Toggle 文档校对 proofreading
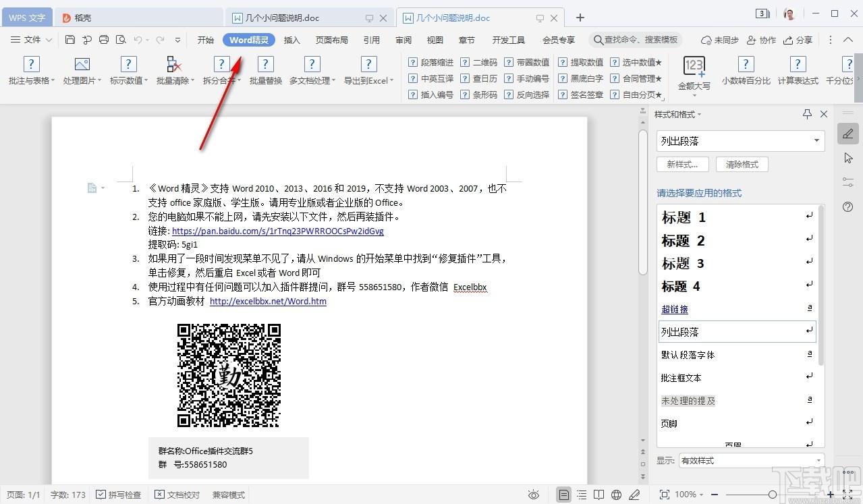The image size is (863, 504). coord(177,495)
